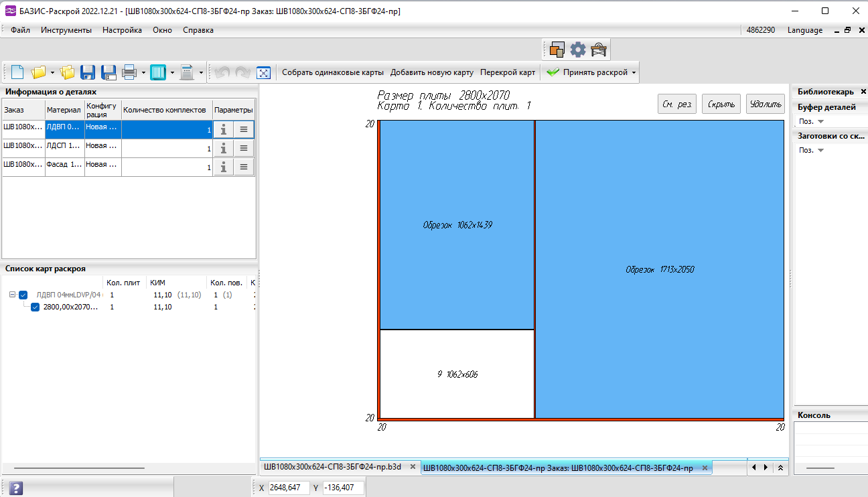The image size is (868, 497).
Task: Click the X coordinate input field
Action: [x=289, y=488]
